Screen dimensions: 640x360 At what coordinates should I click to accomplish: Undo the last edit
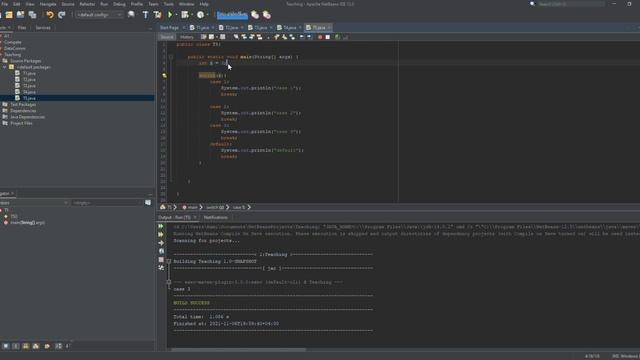point(50,15)
